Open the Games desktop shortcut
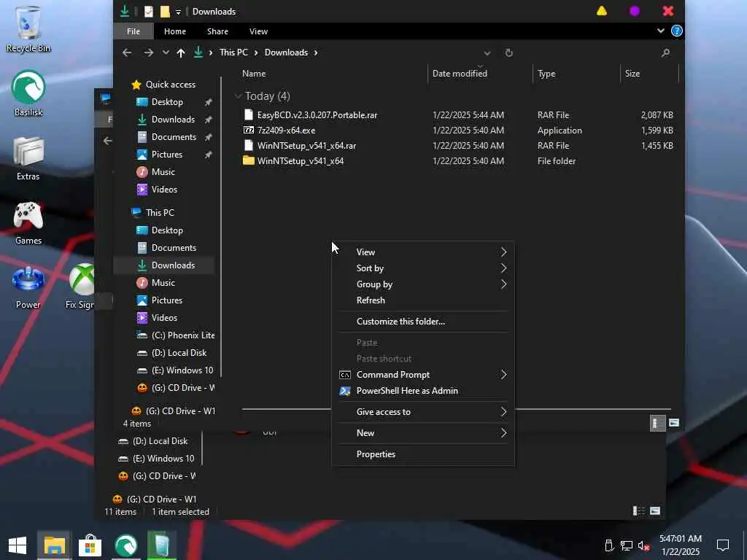The width and height of the screenshot is (747, 560). [28, 223]
